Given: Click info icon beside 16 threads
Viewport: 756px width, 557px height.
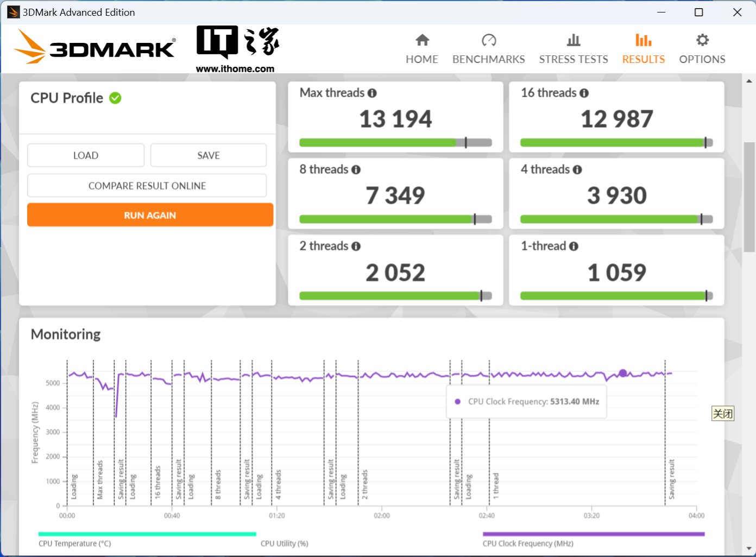Looking at the screenshot, I should (x=584, y=93).
